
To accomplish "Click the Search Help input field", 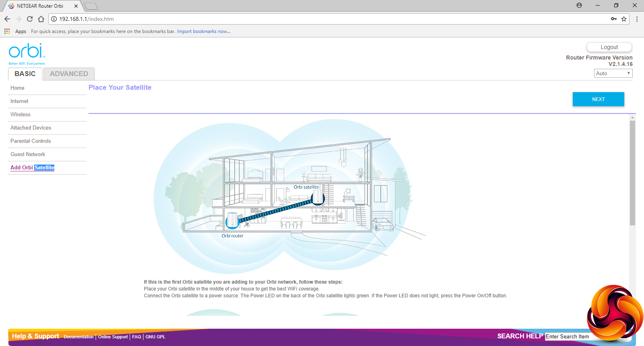I will tap(568, 336).
